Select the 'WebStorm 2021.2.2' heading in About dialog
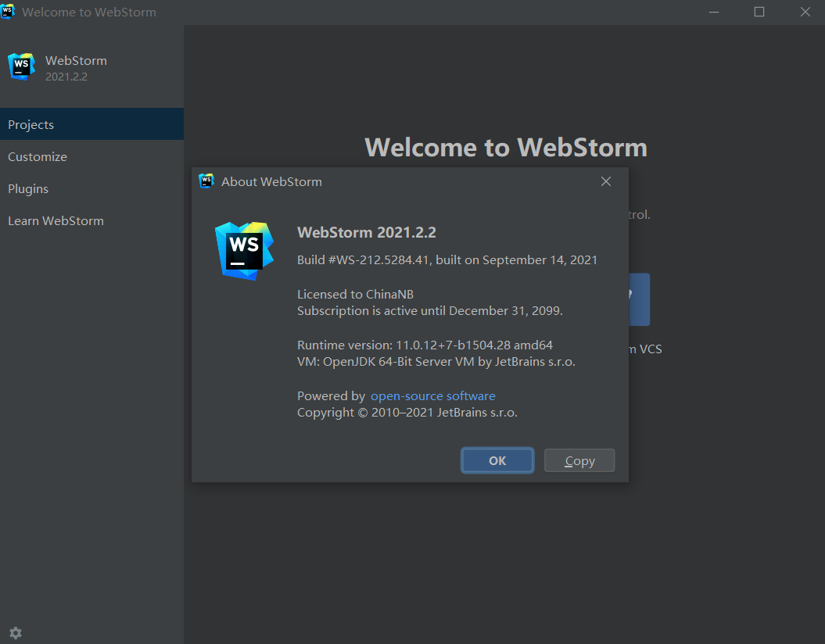 coord(367,232)
